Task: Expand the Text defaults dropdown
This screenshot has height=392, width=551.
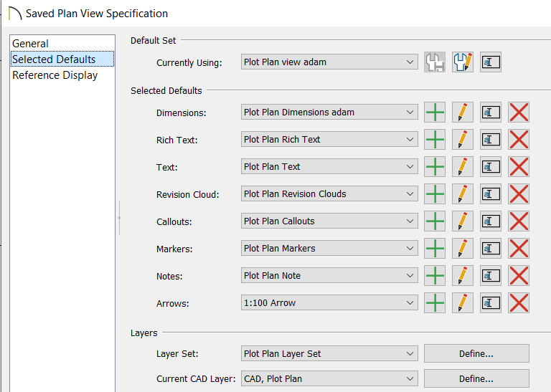Action: [329, 166]
